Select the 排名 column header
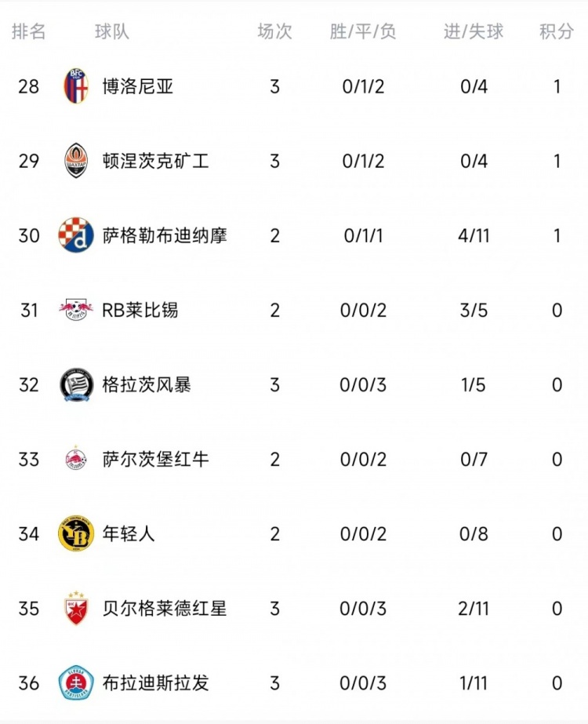The height and width of the screenshot is (724, 588). [x=29, y=31]
